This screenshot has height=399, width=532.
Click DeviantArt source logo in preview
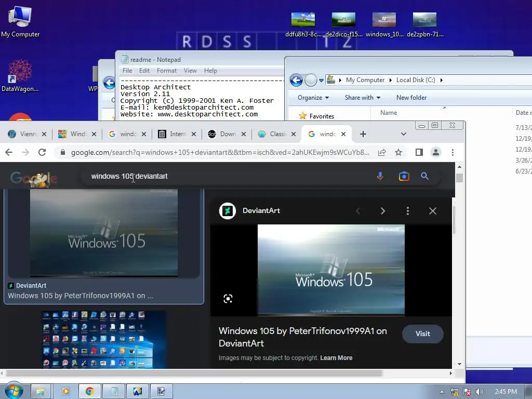pos(228,211)
